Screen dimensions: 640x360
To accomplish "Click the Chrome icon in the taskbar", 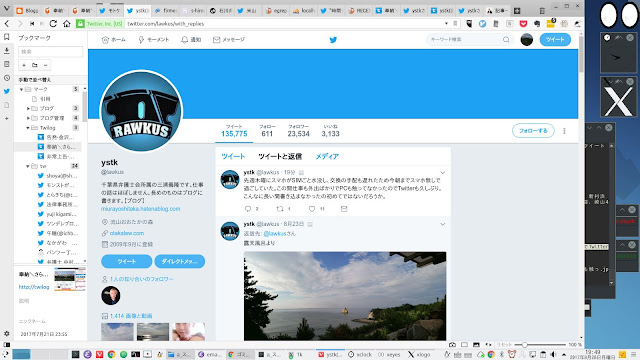I will 111,355.
